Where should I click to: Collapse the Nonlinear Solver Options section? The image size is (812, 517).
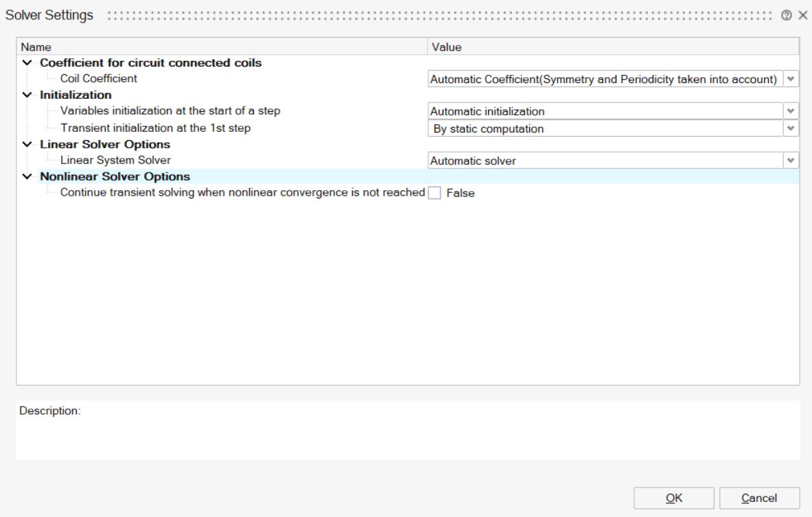pos(27,177)
